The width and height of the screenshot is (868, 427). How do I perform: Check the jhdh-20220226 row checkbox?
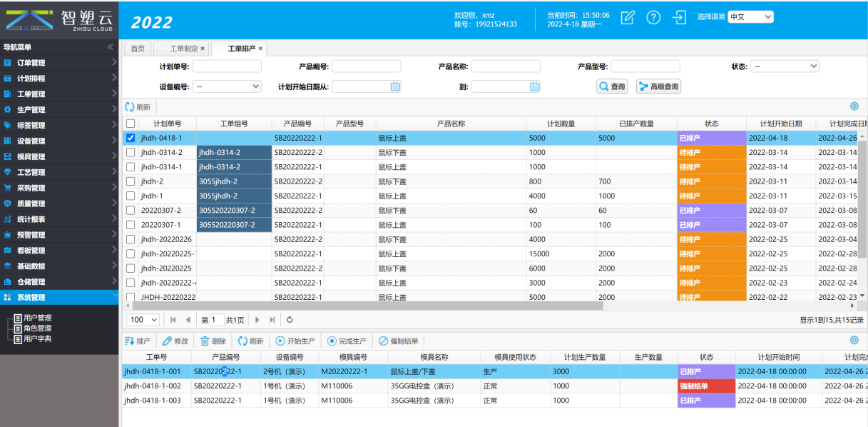tap(131, 239)
